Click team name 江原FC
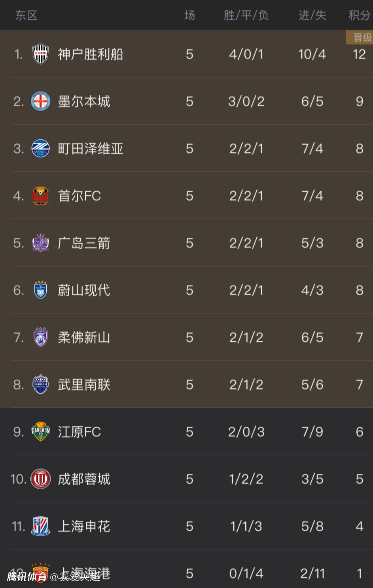Screen dimensions: 373x588 pyautogui.click(x=79, y=432)
